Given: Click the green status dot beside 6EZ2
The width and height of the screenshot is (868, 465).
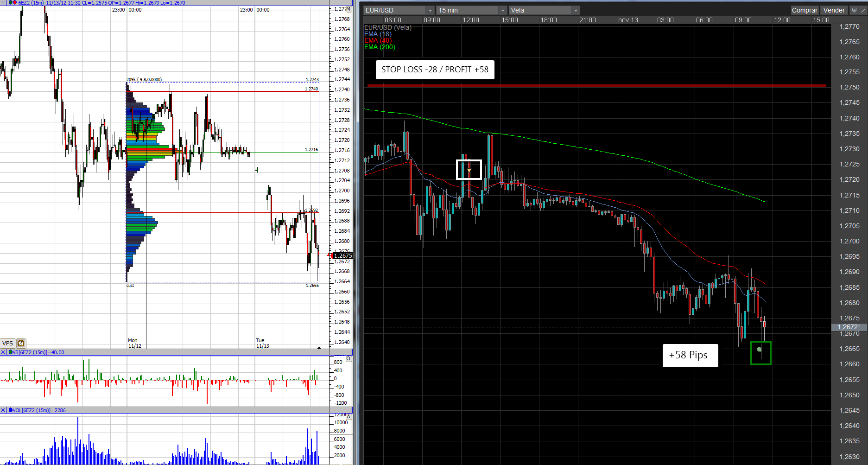Looking at the screenshot, I should point(10,3).
